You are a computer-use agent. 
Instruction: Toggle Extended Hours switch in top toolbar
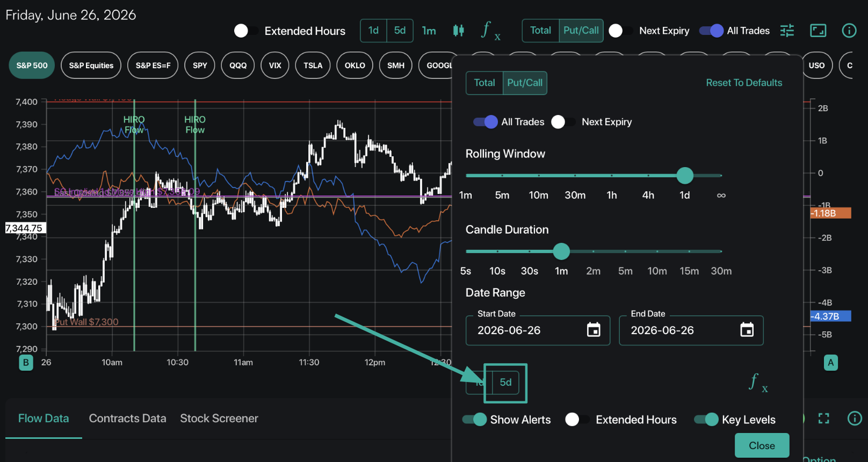click(x=246, y=31)
